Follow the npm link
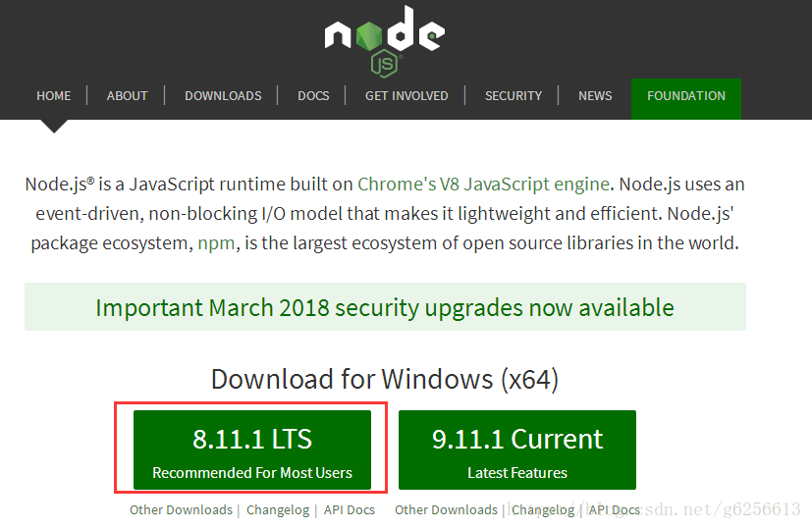The width and height of the screenshot is (812, 529). coord(216,243)
